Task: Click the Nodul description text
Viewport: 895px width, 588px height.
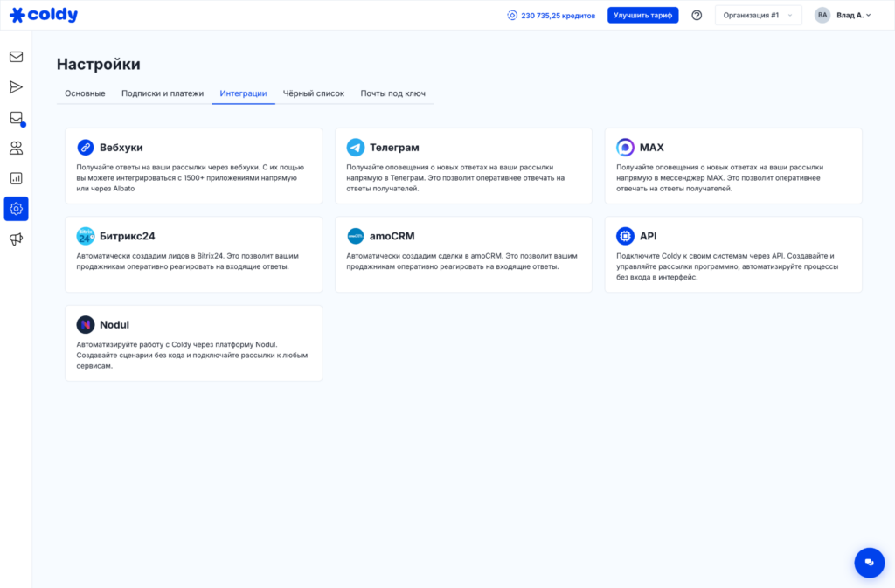Action: [x=192, y=356]
